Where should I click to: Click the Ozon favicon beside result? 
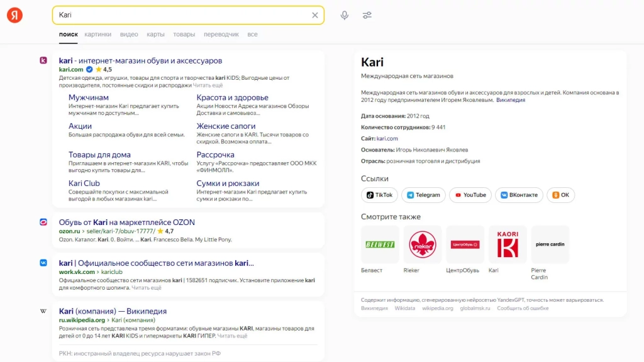coord(43,222)
